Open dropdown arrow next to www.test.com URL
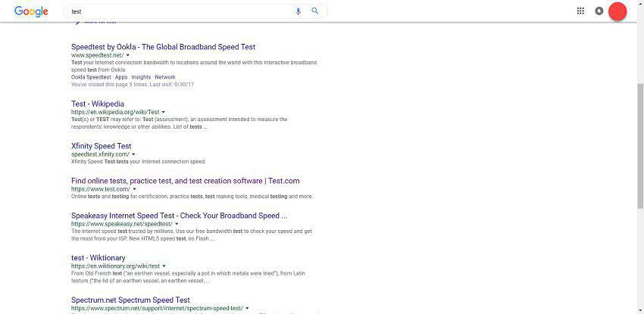 pyautogui.click(x=135, y=189)
